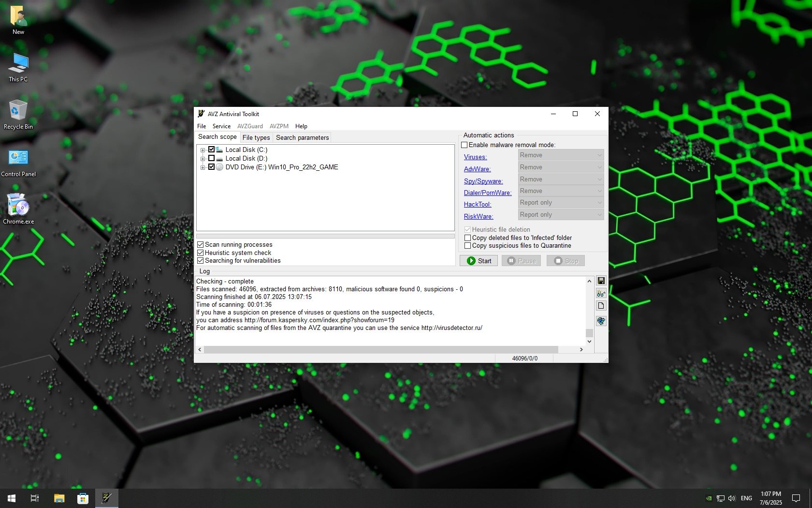Expand the Local Disk (D:) tree node
Viewport: 812px width, 508px height.
(x=203, y=159)
